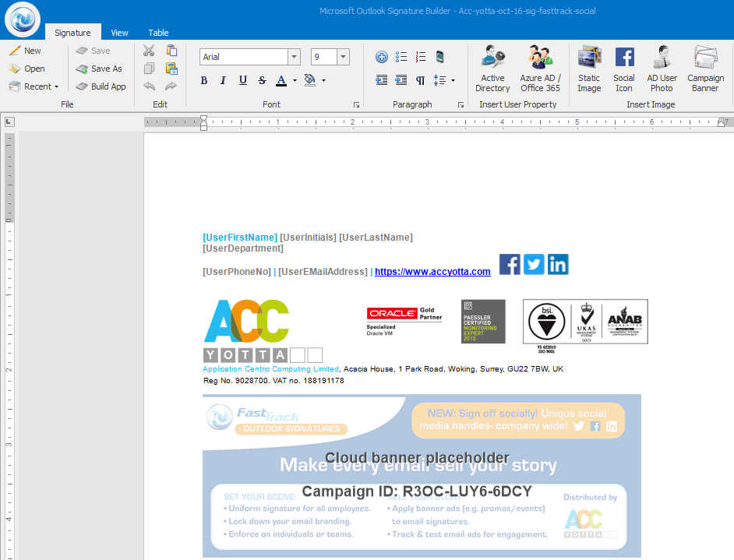734x560 pixels.
Task: Open the font name dropdown arrow
Action: 294,57
